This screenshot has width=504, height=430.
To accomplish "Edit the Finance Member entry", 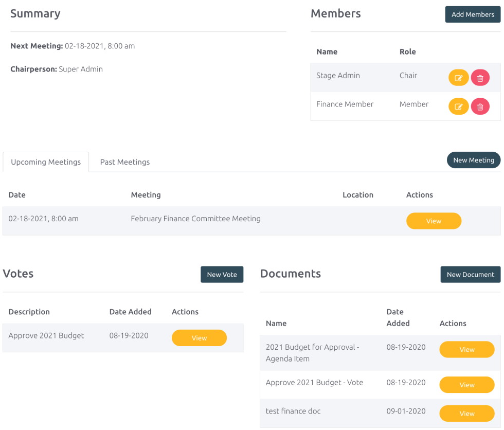I will coord(458,106).
